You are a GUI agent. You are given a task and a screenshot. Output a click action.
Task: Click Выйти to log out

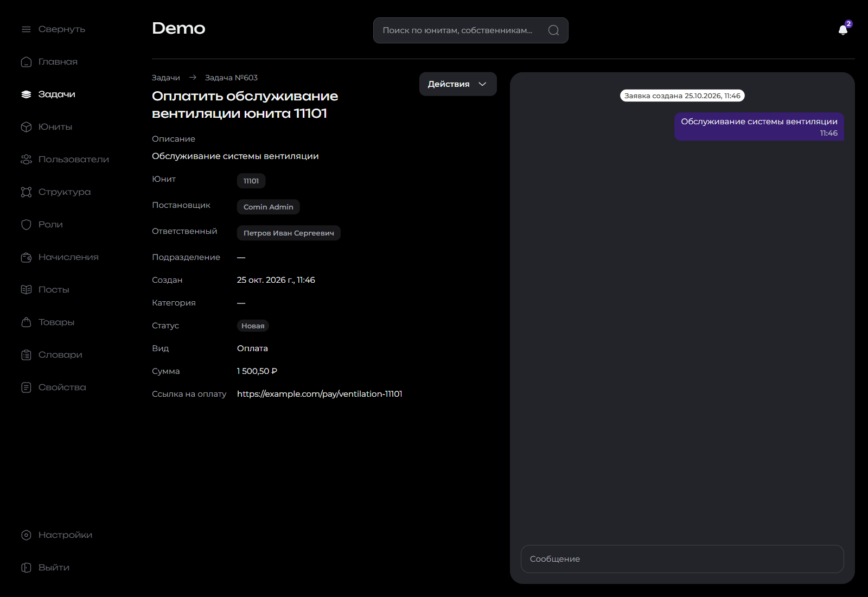point(46,568)
